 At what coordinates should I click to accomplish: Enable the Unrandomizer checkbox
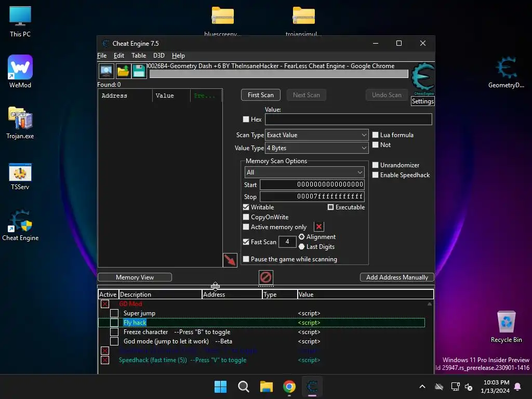[375, 165]
